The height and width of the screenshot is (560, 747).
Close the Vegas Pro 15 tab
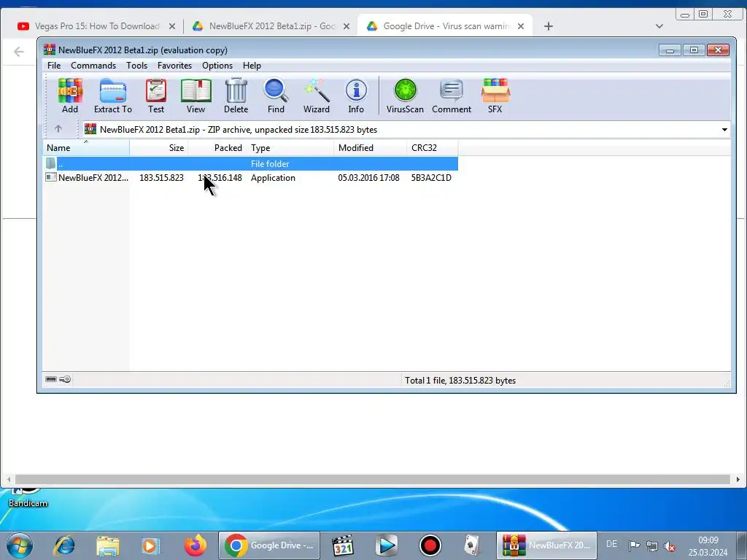(172, 27)
